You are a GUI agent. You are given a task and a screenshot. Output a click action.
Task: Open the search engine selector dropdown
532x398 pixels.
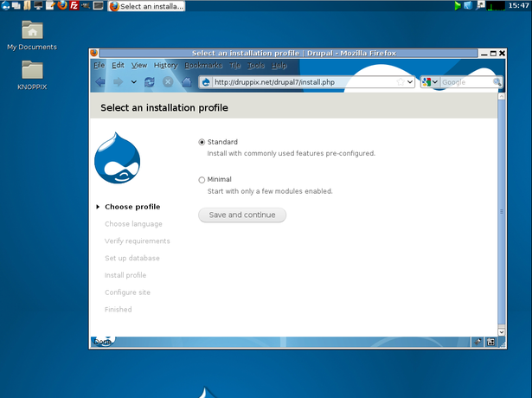pos(430,82)
